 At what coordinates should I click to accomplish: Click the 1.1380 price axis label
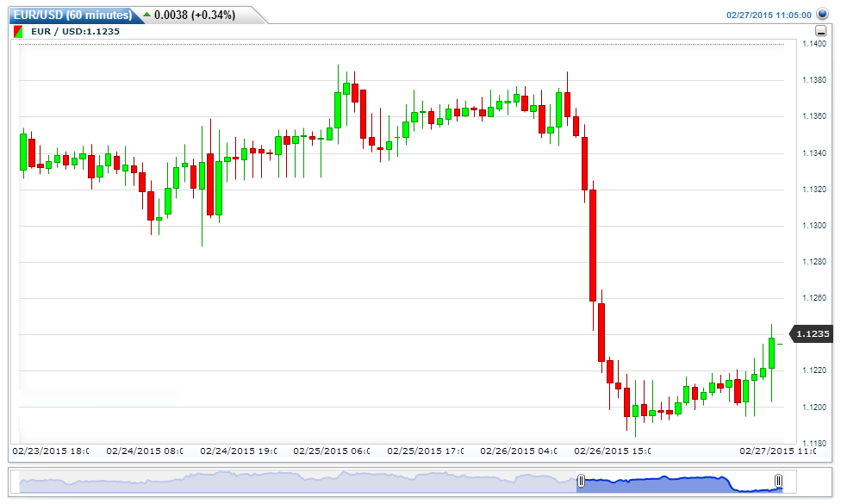pos(814,80)
